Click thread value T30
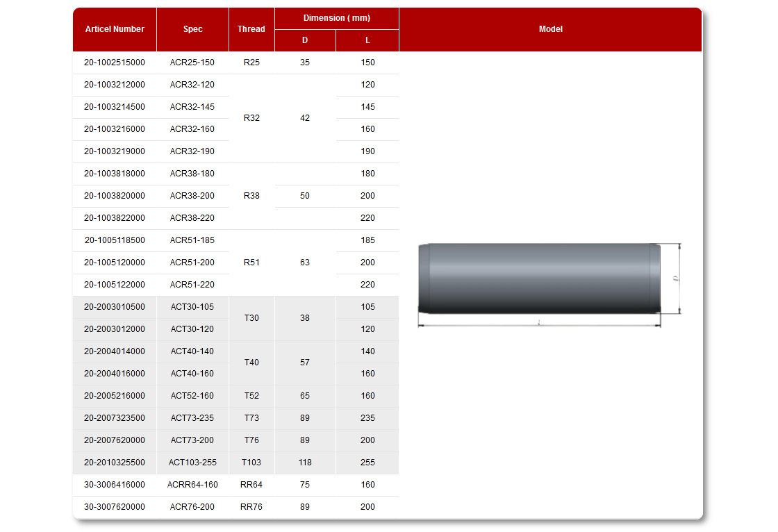The image size is (778, 532). 251,318
